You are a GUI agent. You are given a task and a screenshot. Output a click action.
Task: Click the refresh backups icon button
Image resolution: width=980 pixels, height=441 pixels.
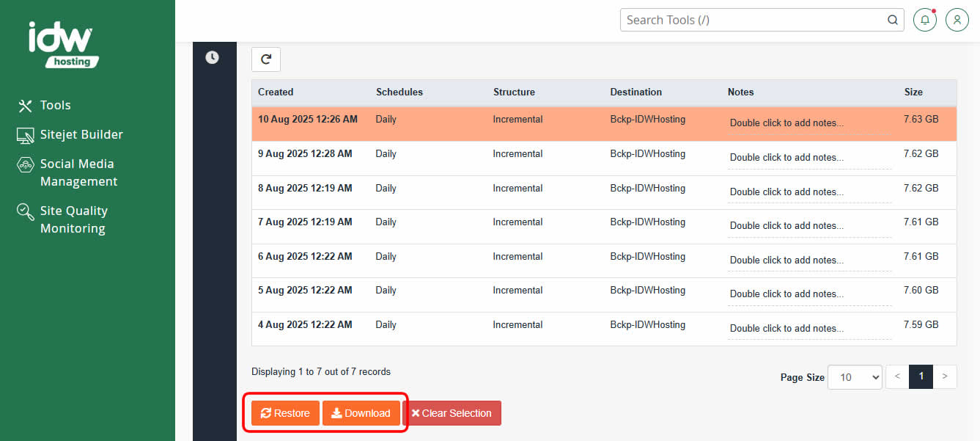pos(265,59)
